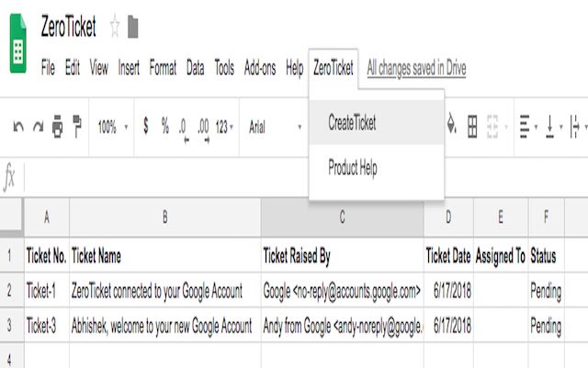
Task: Open the Fill color bucket tool
Action: pyautogui.click(x=452, y=125)
